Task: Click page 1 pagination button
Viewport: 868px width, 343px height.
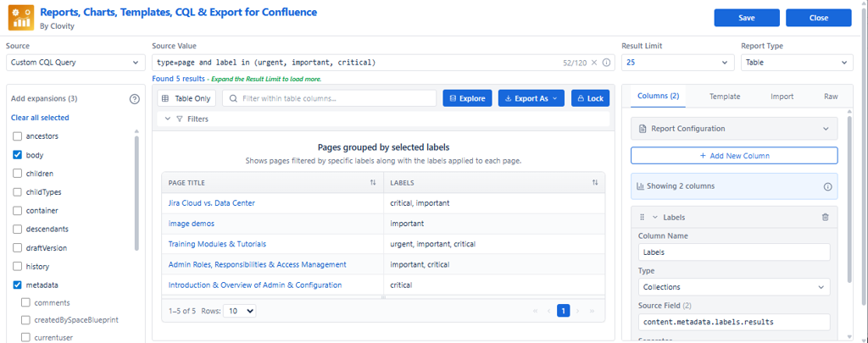Action: point(563,311)
